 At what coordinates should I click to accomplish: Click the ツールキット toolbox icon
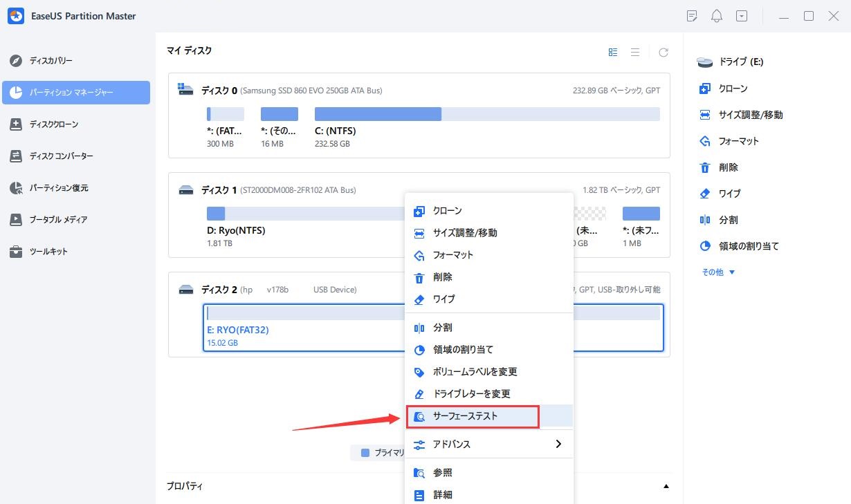pyautogui.click(x=16, y=252)
